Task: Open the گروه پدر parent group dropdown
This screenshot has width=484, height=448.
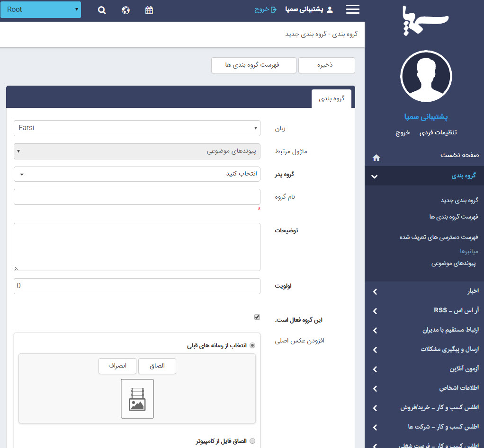Action: pyautogui.click(x=137, y=174)
